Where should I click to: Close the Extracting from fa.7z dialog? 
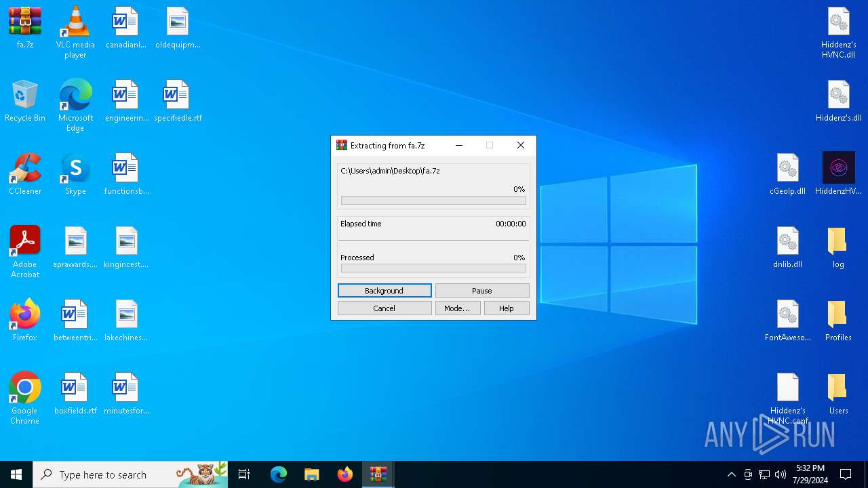tap(521, 145)
